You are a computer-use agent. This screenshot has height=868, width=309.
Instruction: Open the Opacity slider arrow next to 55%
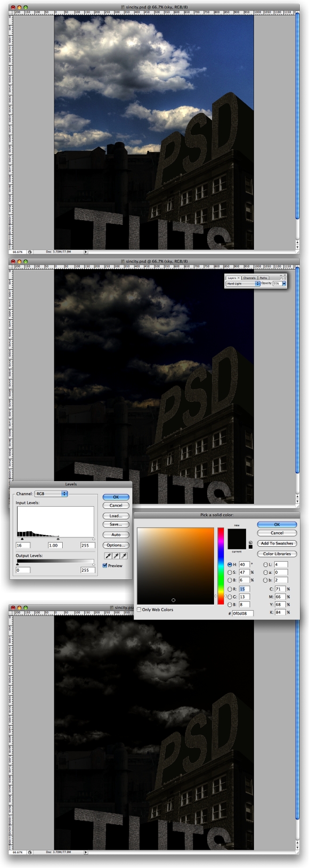coord(284,283)
